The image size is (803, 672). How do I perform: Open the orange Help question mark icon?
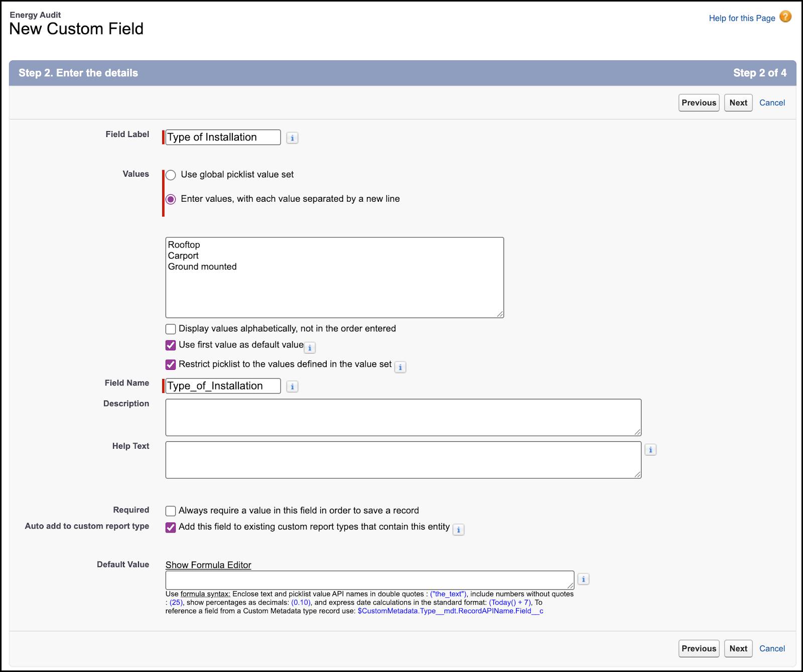(785, 17)
